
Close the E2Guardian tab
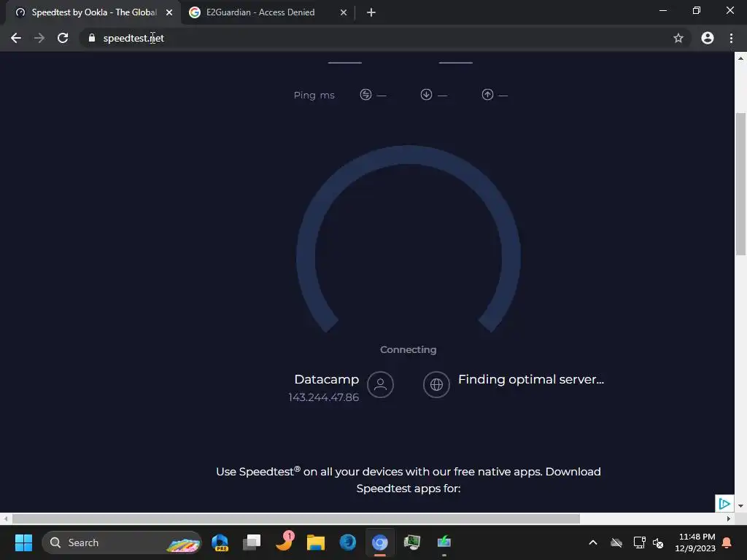point(344,13)
